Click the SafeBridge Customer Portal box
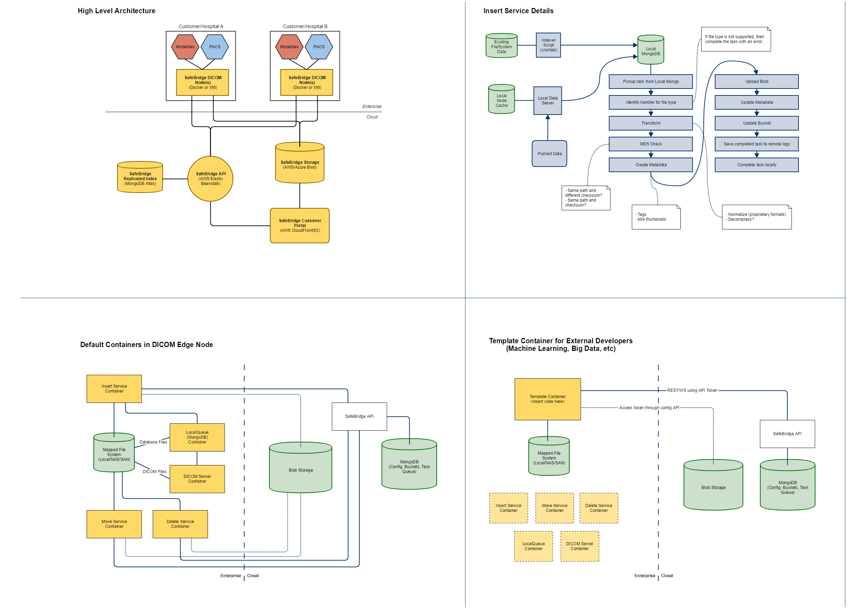 click(300, 226)
